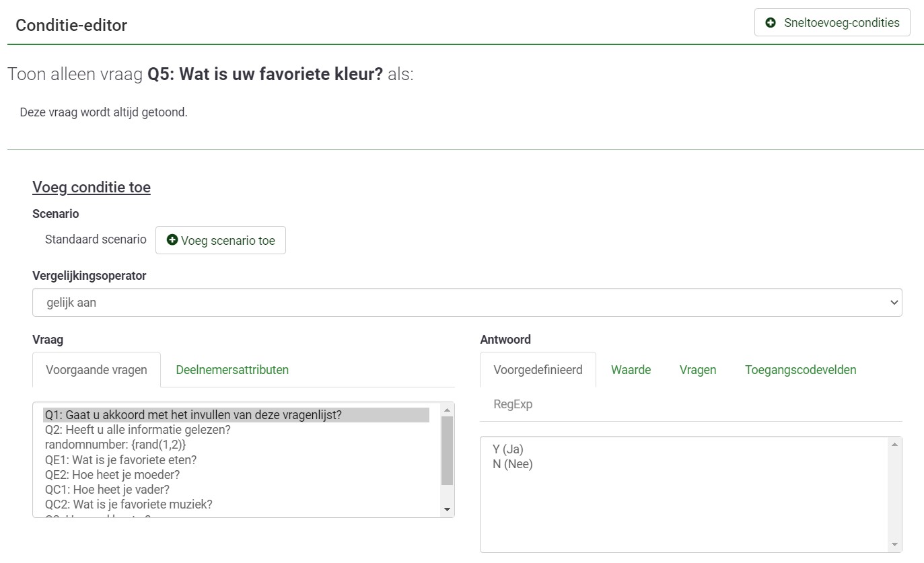Select the Voorgedefinieerd tab
The height and width of the screenshot is (563, 924).
point(538,370)
